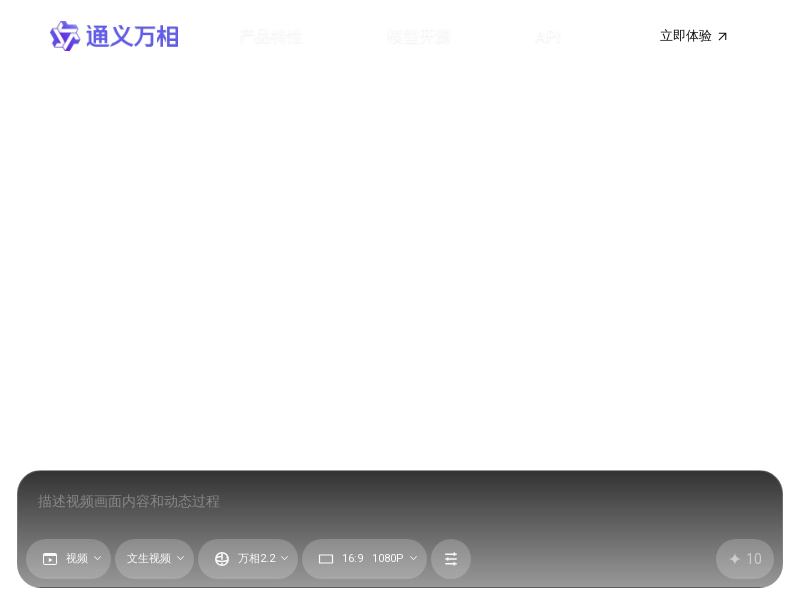Expand the 万相2.2 model chevron

click(285, 558)
